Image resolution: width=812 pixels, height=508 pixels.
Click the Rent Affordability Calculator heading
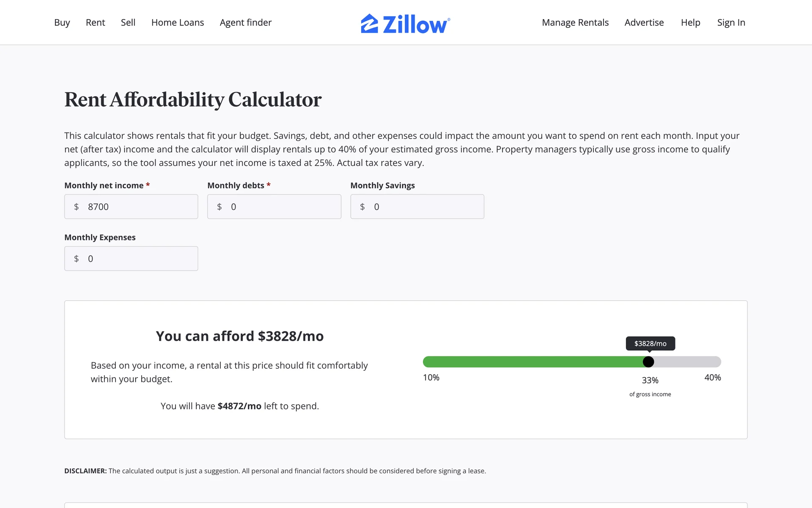[193, 100]
